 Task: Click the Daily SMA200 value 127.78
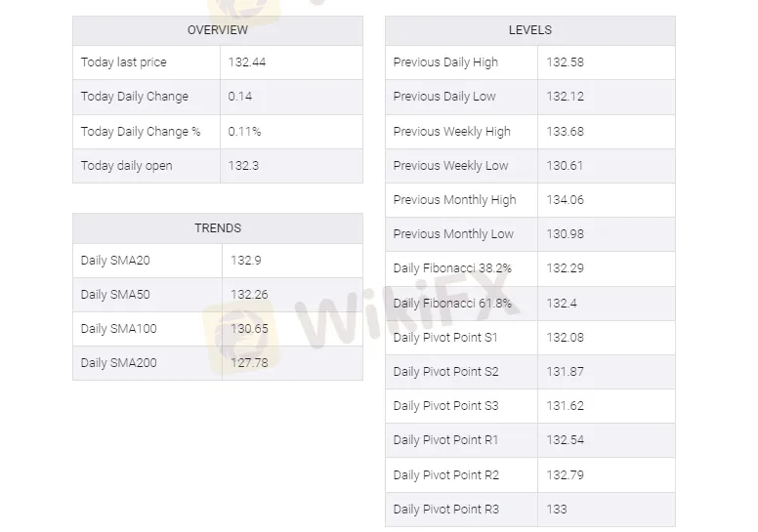[x=249, y=363]
